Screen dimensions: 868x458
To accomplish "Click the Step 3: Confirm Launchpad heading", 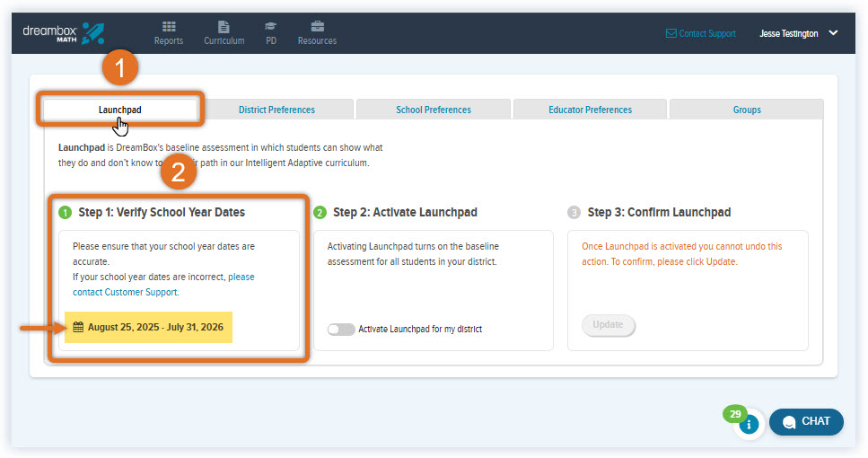I will [660, 212].
